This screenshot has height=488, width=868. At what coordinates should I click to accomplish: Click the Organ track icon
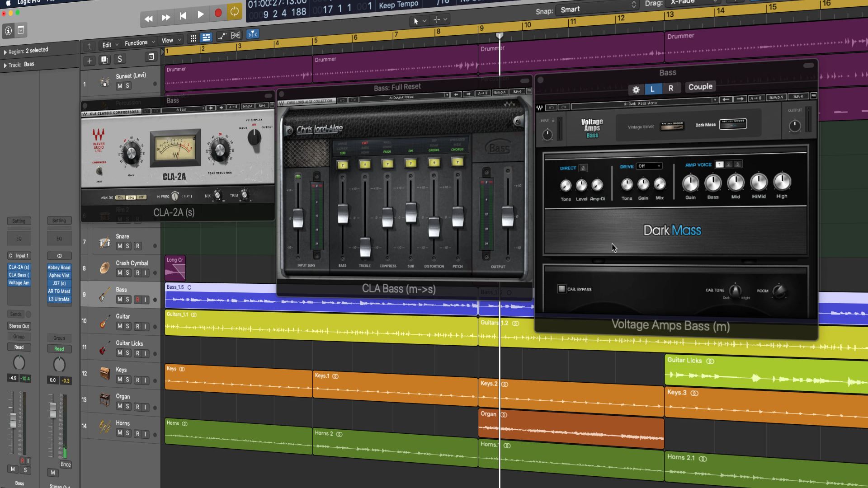coord(105,400)
